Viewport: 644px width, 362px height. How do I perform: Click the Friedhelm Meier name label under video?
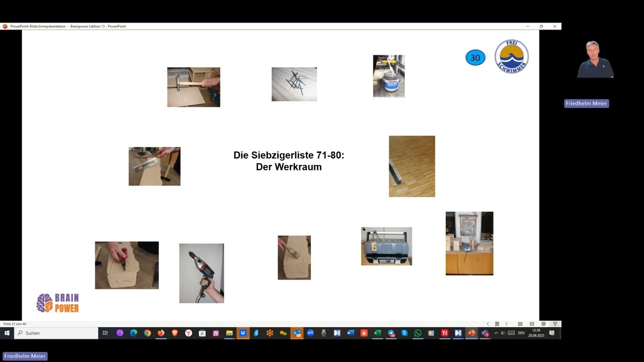click(587, 104)
